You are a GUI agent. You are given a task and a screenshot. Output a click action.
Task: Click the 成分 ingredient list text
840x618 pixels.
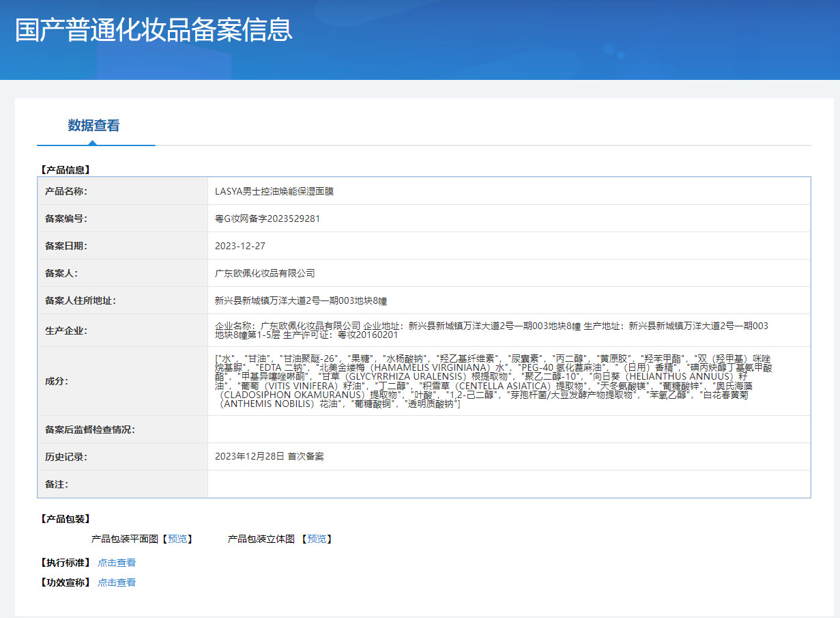click(491, 381)
